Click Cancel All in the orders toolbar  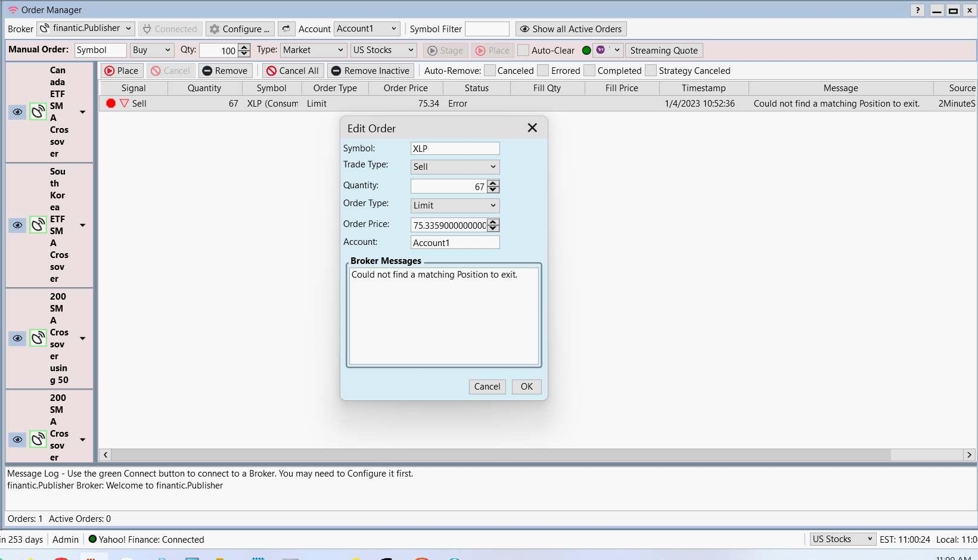[x=293, y=70]
